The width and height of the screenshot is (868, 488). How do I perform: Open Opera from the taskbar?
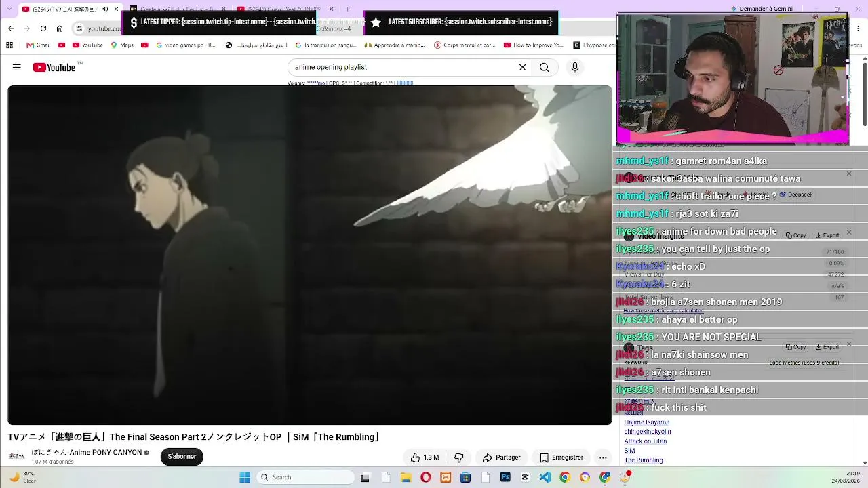tap(426, 477)
